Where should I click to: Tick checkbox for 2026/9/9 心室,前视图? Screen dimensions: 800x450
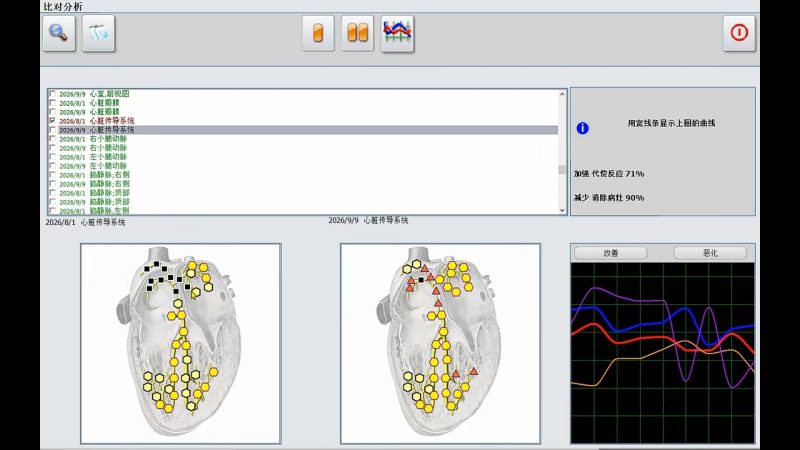pos(53,94)
